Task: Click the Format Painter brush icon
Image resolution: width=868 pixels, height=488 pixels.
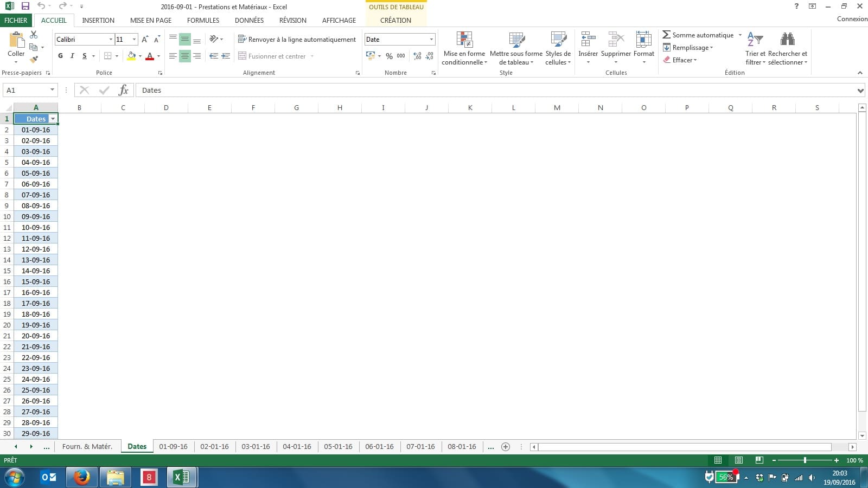Action: 34,59
